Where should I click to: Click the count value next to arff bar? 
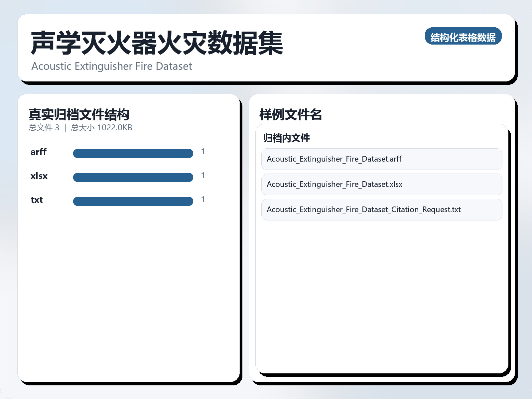(x=203, y=152)
